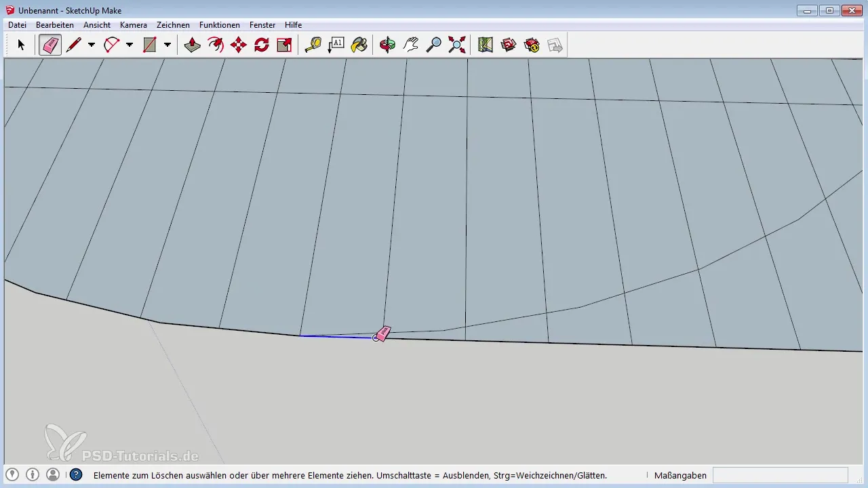Select the Paint Bucket tool
The image size is (868, 488).
point(359,45)
